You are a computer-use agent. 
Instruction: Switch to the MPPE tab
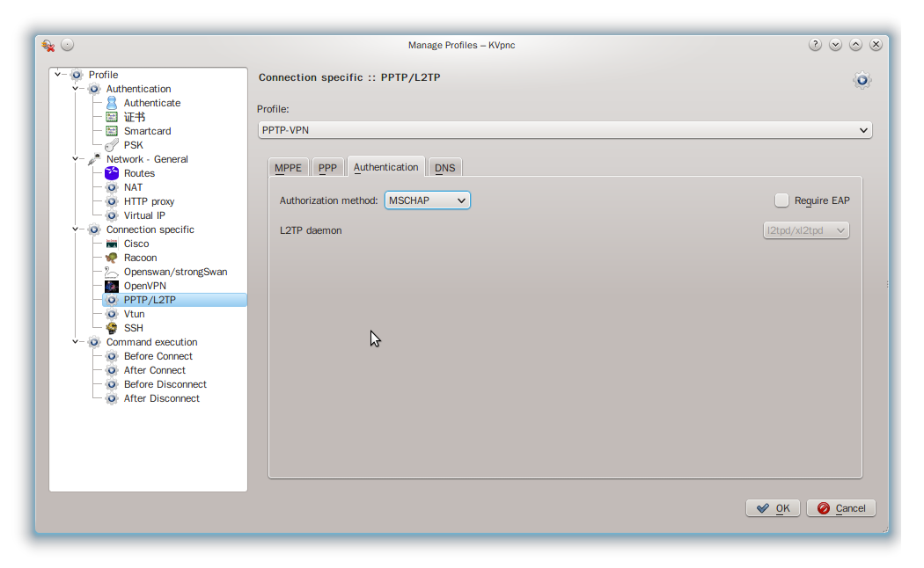pyautogui.click(x=288, y=168)
